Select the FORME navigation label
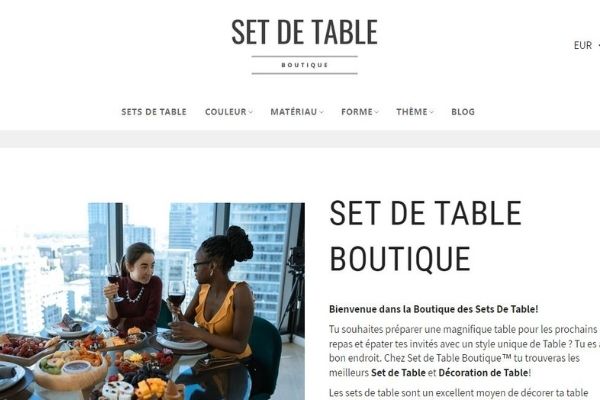This screenshot has height=400, width=600. [x=357, y=112]
